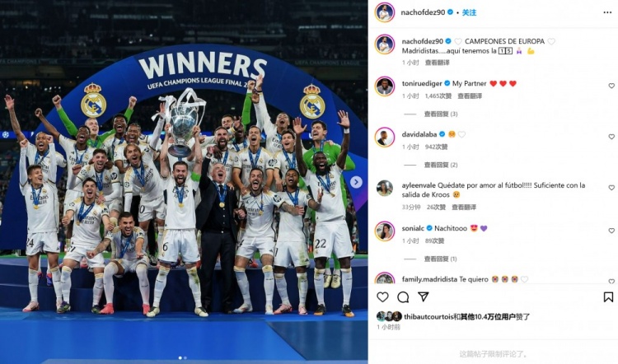Open the three-dot more options menu
The image size is (618, 364).
607,12
